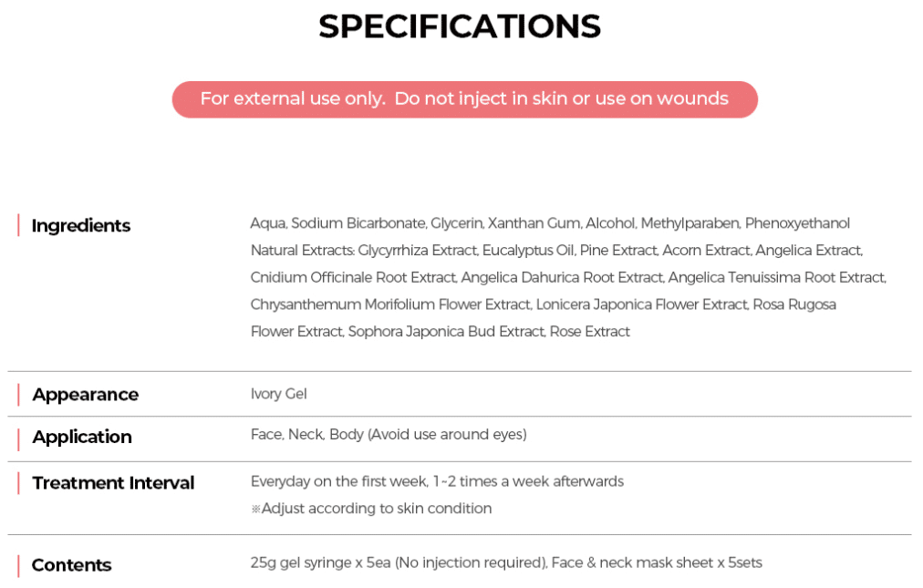923x588 pixels.
Task: Click the Natural Extracts ingredient line
Action: tap(556, 251)
